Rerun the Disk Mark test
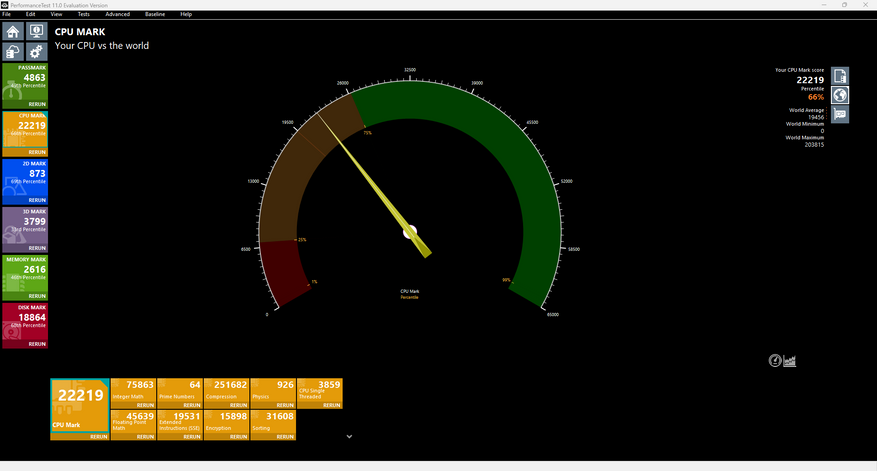The height and width of the screenshot is (471, 877). click(37, 345)
